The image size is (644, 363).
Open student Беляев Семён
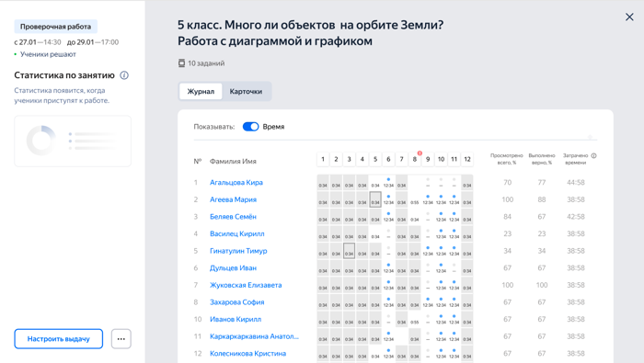233,217
